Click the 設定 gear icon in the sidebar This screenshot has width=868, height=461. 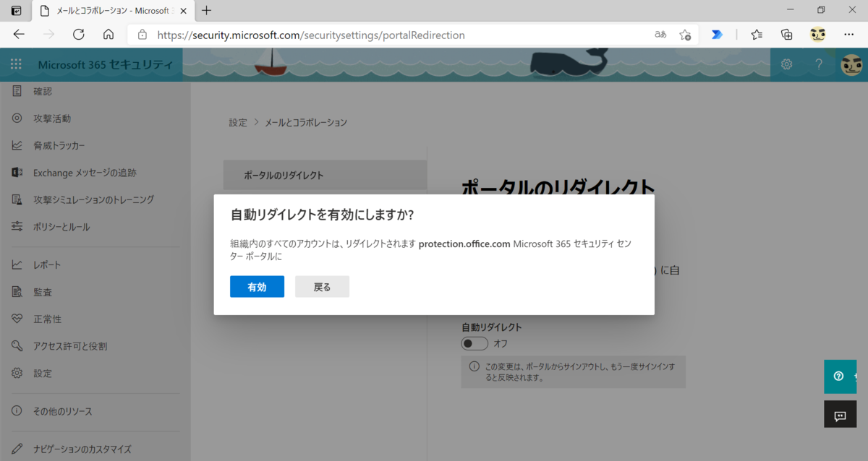click(17, 373)
